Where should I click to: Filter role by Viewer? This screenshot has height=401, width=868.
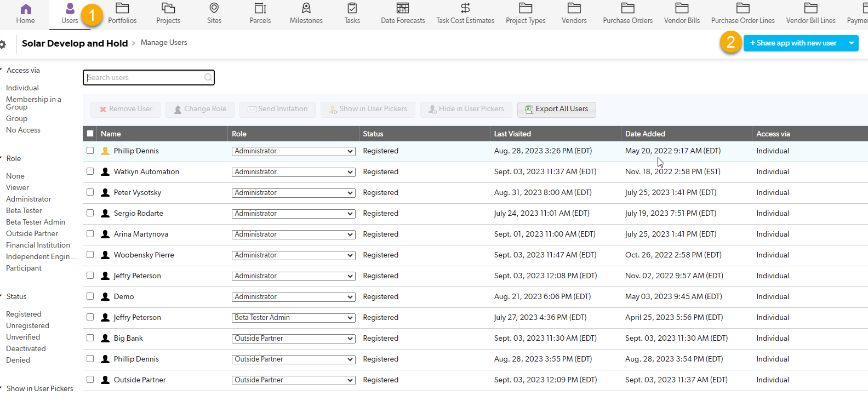tap(18, 187)
